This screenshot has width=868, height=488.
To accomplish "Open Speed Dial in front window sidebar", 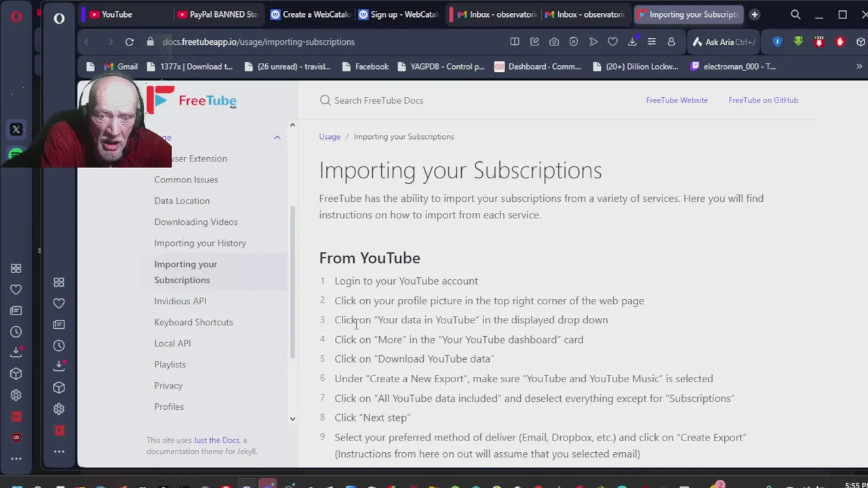I will pos(59,282).
